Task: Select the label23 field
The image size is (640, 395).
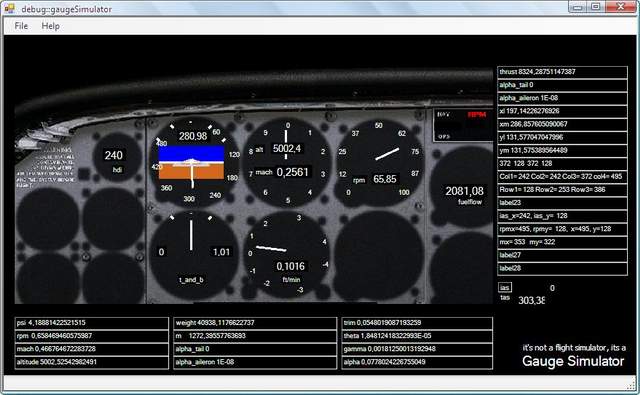Action: point(562,203)
